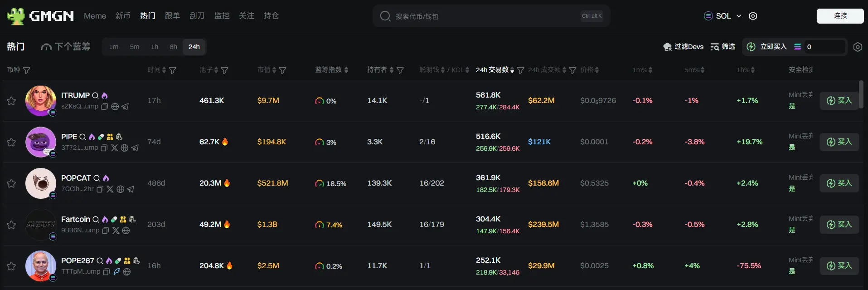Sort by the market cap column
The width and height of the screenshot is (868, 290).
[274, 70]
